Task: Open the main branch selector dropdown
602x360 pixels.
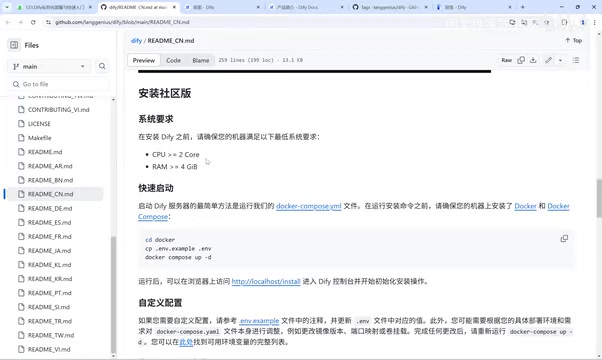Action: tap(49, 66)
